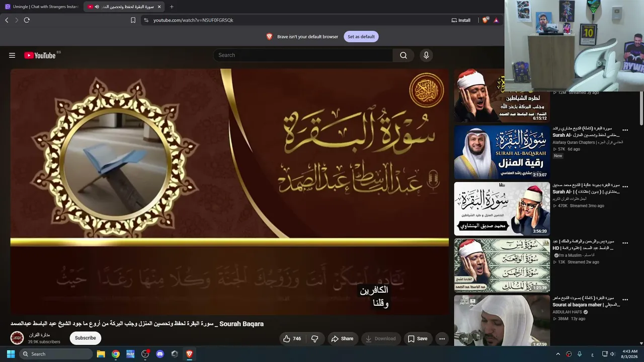
Task: Click the Save button
Action: click(418, 339)
